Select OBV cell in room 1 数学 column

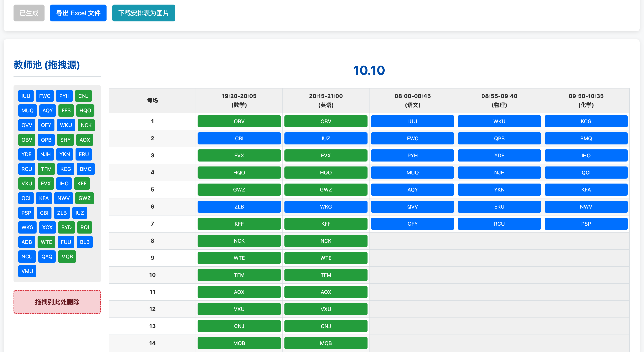(x=239, y=121)
